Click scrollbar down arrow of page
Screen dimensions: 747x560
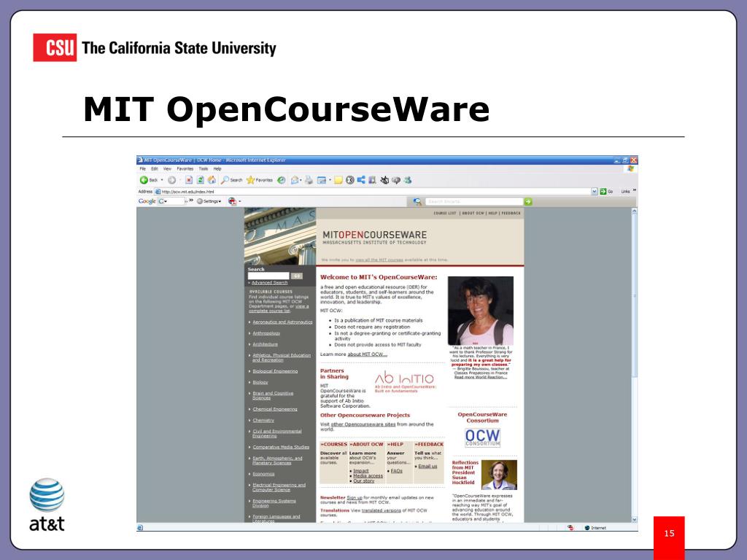click(634, 519)
